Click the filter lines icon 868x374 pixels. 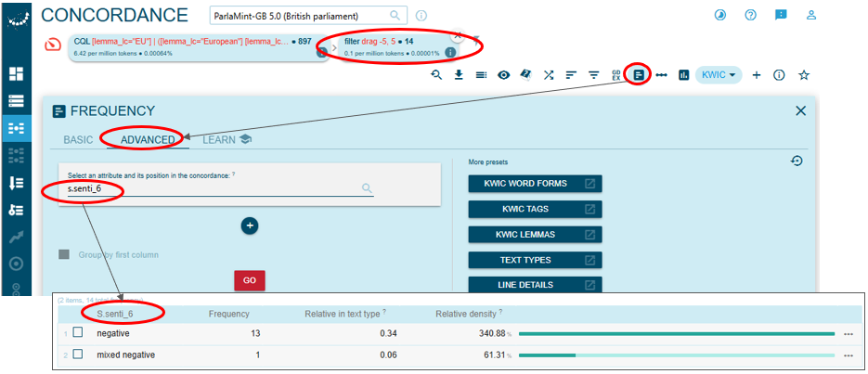[593, 75]
